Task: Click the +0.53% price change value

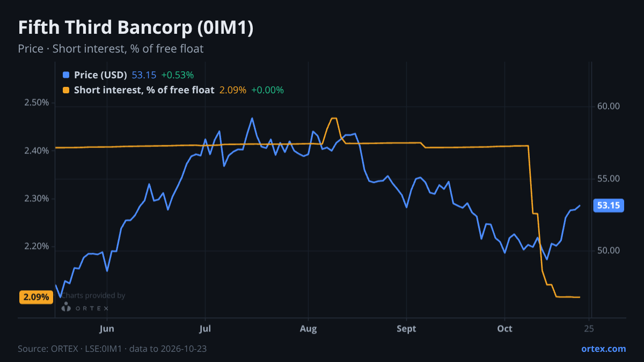Action: (x=177, y=75)
